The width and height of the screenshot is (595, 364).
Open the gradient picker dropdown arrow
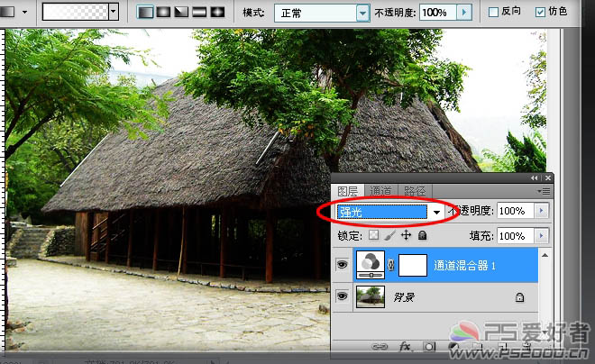click(113, 13)
